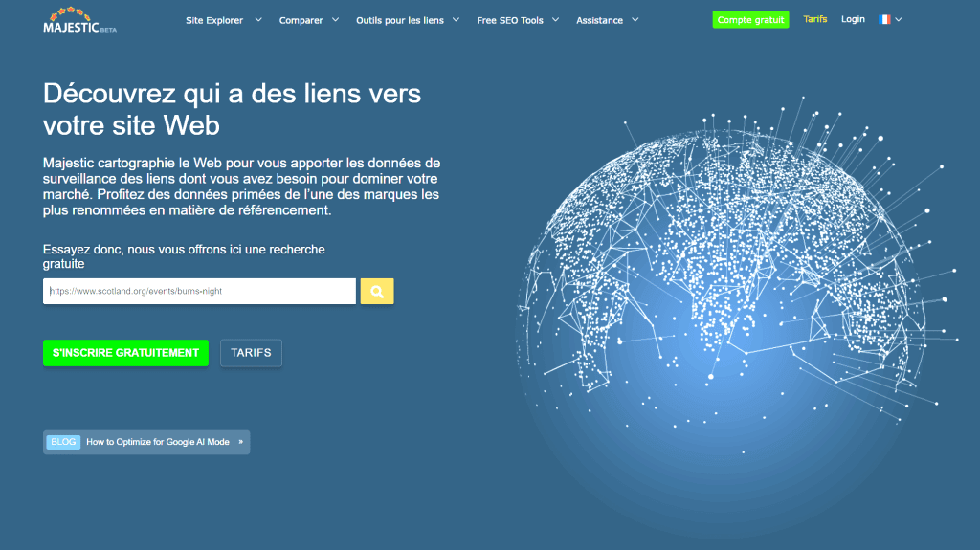Focus the URL search input field

click(199, 292)
